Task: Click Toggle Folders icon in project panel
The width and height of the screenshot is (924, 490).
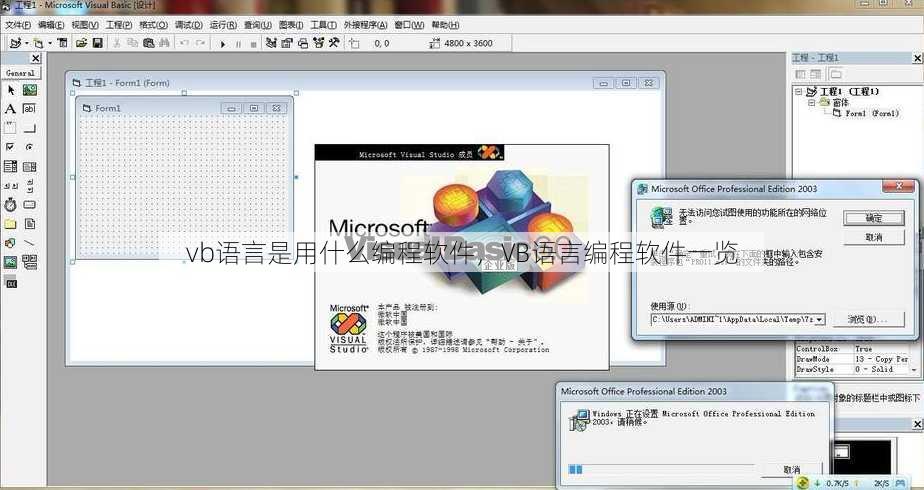Action: [x=836, y=74]
